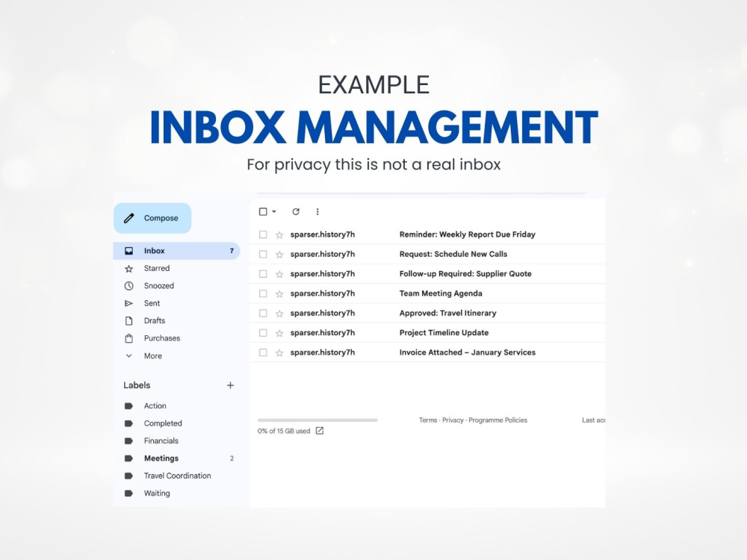
Task: Select the Travel Itinerary email checkbox
Action: [263, 314]
